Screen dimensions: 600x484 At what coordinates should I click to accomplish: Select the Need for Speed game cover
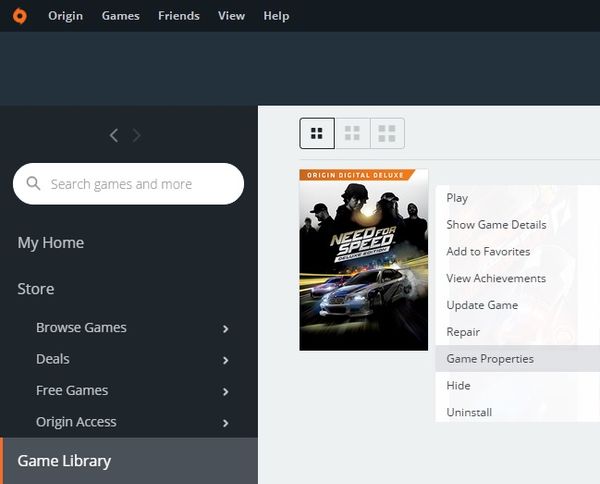(363, 260)
